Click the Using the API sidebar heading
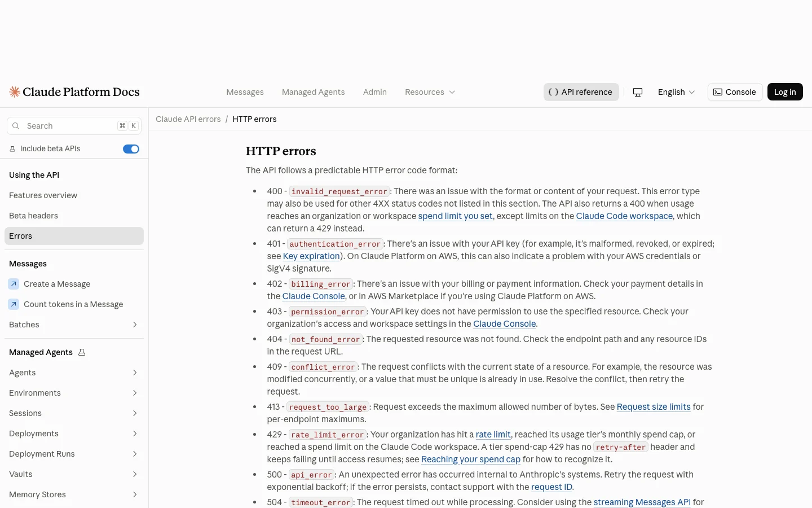 [34, 175]
